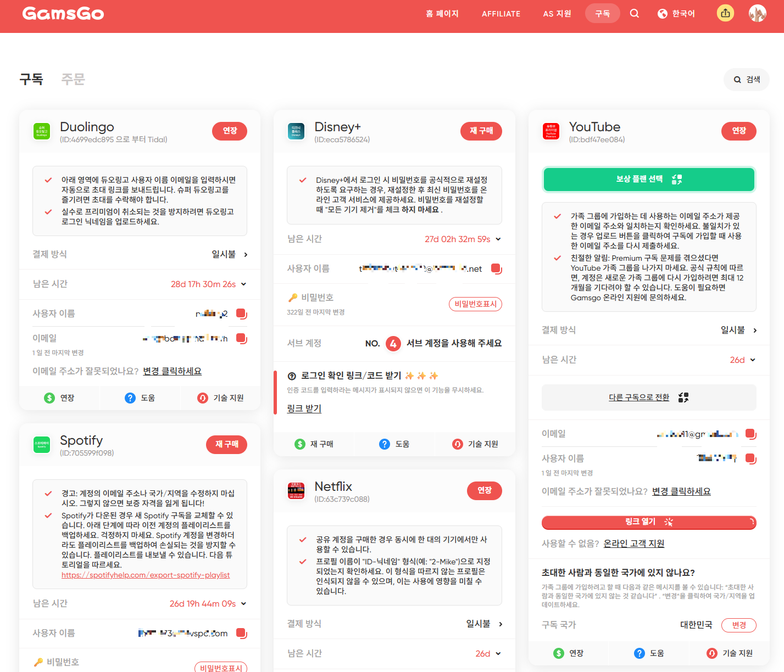Copy Duolingo email with copy icon

(241, 338)
